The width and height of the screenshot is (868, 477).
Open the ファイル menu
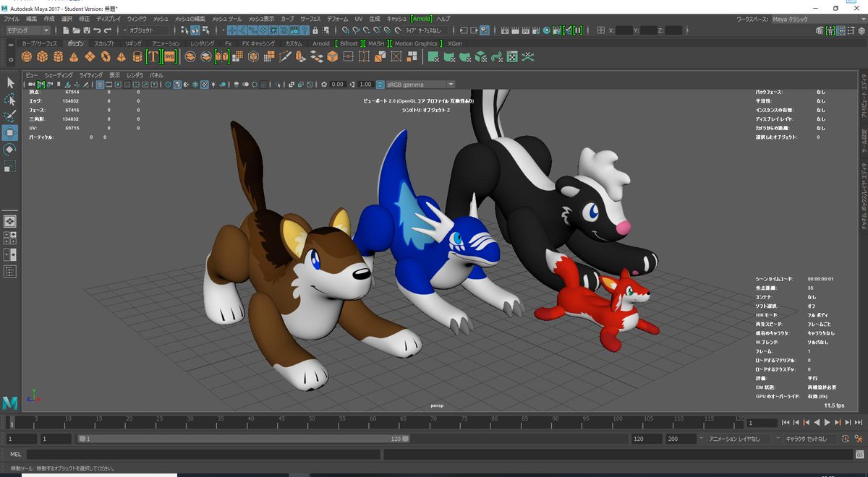12,18
